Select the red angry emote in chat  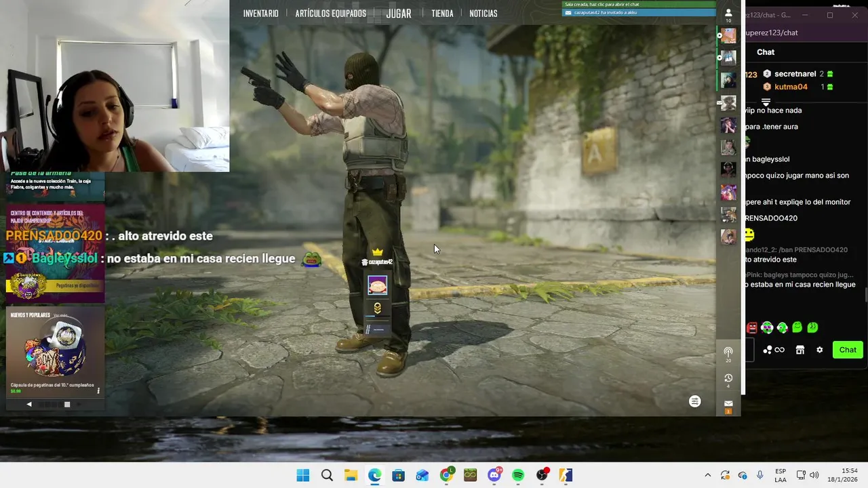click(751, 327)
